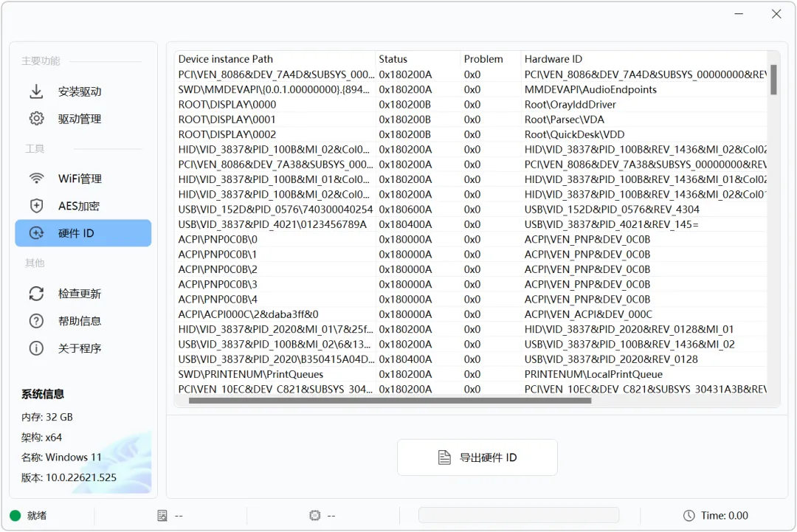This screenshot has height=532, width=797.
Task: Click the document icon in status bar
Action: [x=162, y=516]
